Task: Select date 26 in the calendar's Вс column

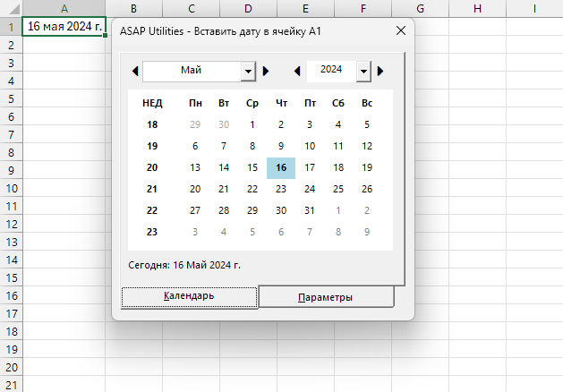Action: [x=367, y=189]
